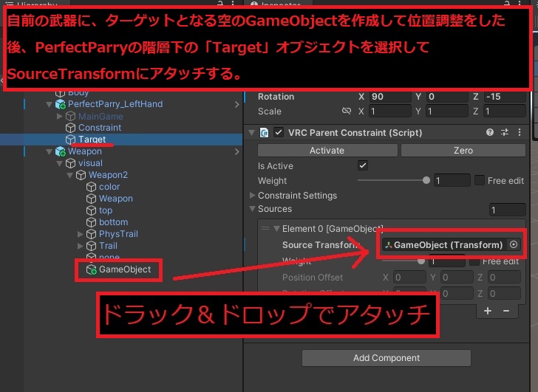Click the MainGame cube icon
Image resolution: width=538 pixels, height=392 pixels.
tap(70, 117)
